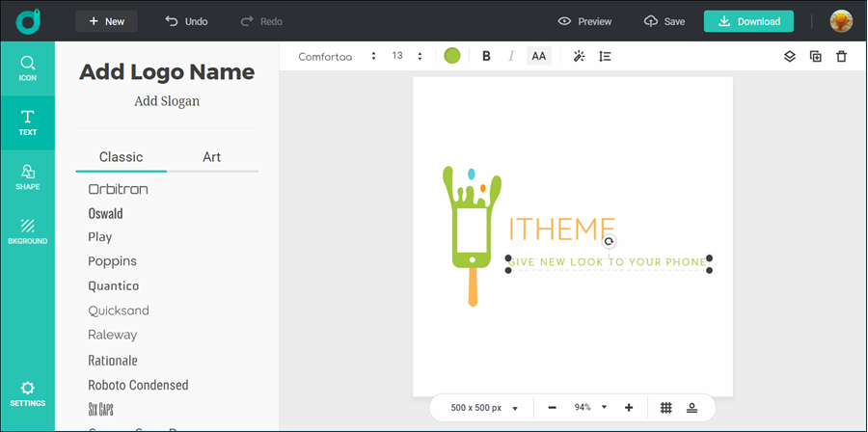
Task: Open the BKGROUND sidebar panel
Action: coord(28,231)
